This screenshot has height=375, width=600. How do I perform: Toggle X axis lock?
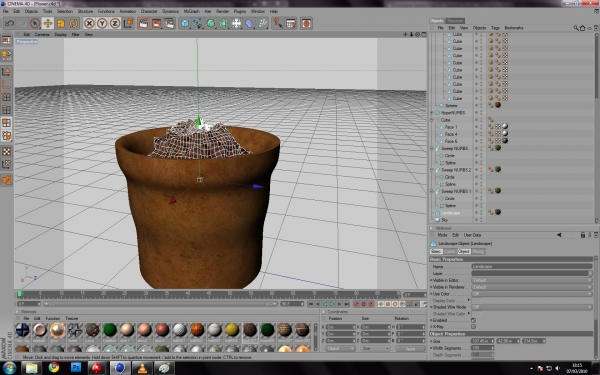point(89,23)
